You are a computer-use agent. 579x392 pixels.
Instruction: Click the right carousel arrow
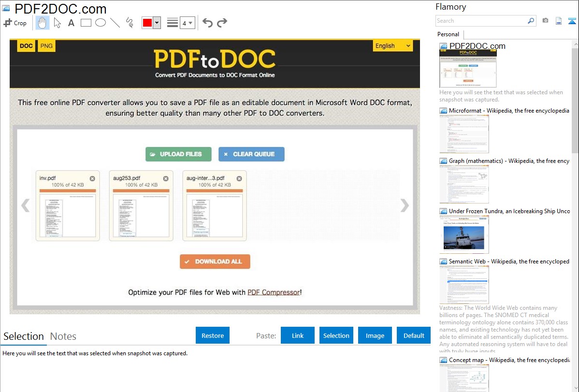405,205
